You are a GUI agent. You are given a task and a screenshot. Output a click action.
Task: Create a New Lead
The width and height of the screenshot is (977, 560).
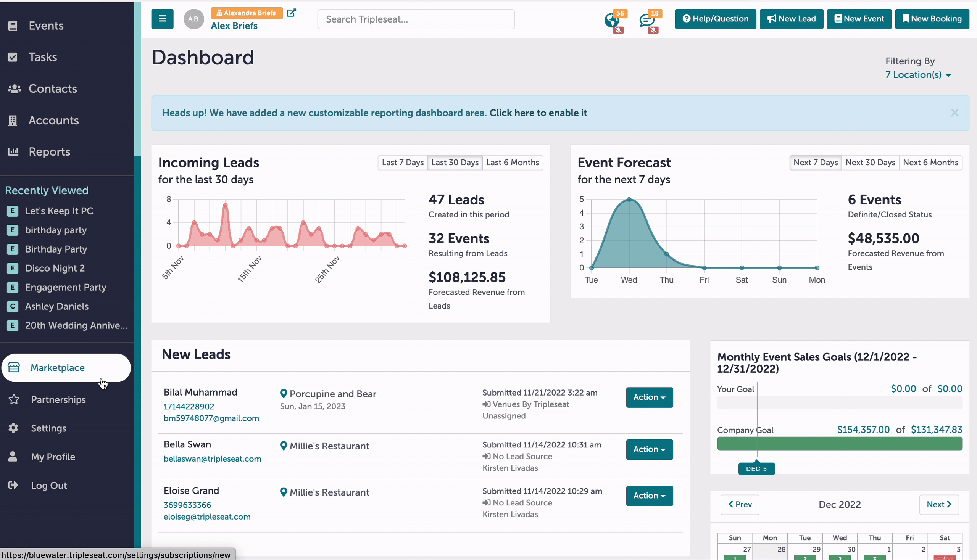click(x=791, y=19)
